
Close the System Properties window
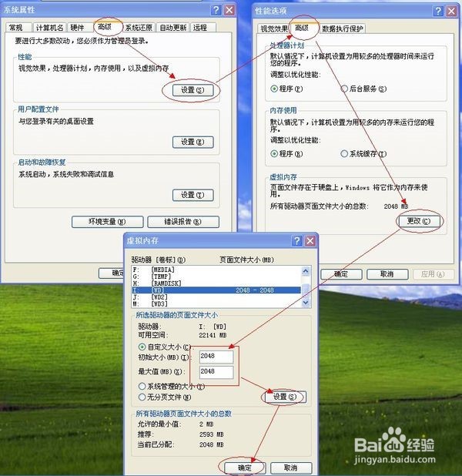pyautogui.click(x=229, y=10)
